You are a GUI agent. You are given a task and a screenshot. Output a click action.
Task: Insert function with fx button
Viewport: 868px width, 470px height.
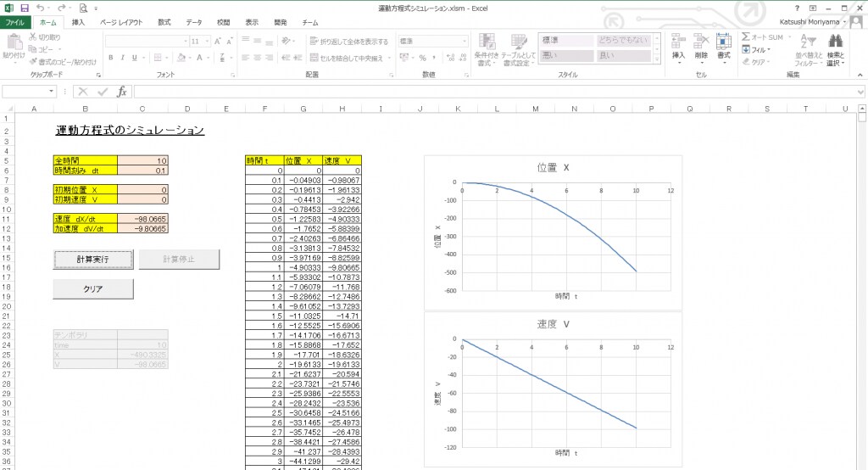point(122,92)
